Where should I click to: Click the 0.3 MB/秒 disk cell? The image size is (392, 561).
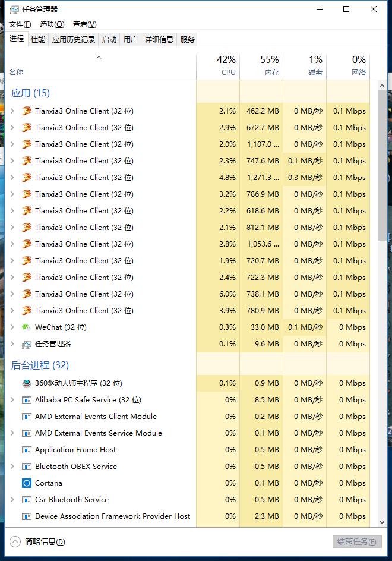coord(305,178)
